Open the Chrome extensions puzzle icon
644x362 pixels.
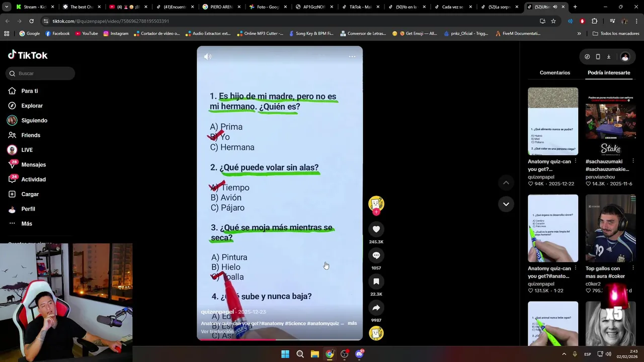[x=594, y=21]
